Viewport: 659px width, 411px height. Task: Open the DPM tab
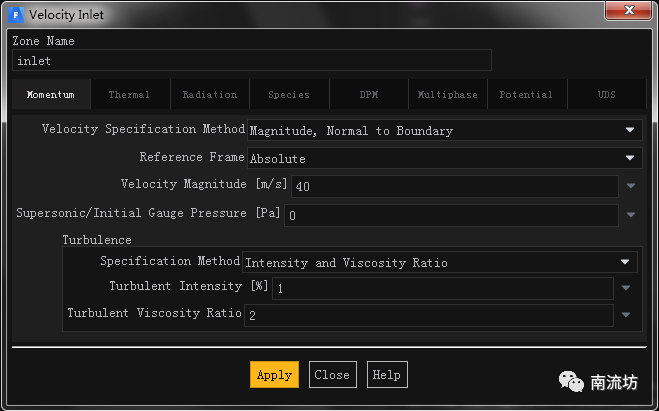tap(369, 95)
